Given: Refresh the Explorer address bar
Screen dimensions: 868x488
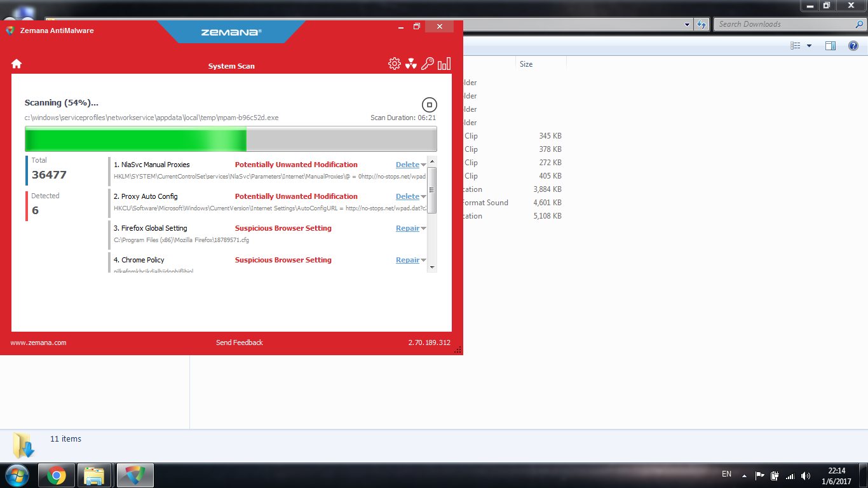Looking at the screenshot, I should [x=702, y=24].
